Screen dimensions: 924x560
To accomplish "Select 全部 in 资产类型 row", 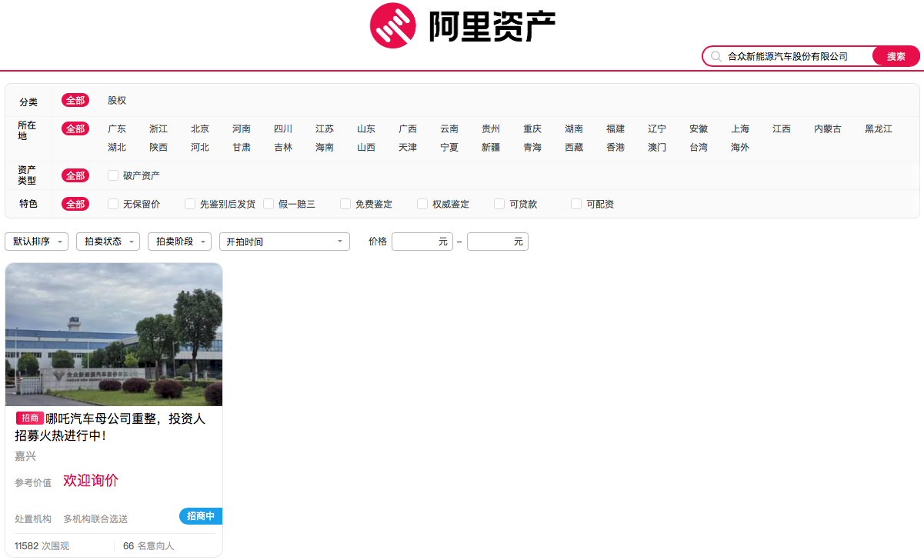I will pos(75,175).
